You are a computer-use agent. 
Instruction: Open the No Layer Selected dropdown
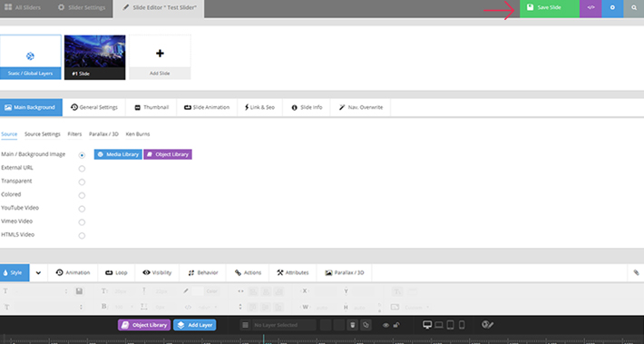pyautogui.click(x=284, y=325)
